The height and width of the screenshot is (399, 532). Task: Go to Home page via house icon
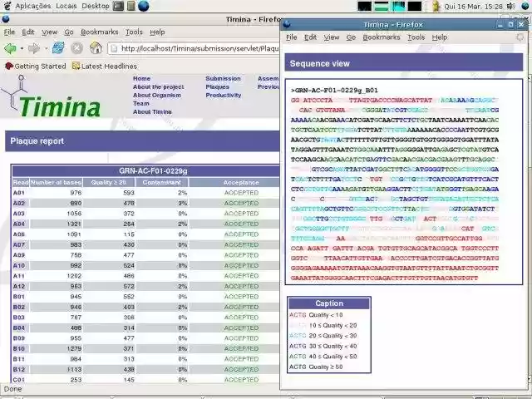(x=96, y=48)
